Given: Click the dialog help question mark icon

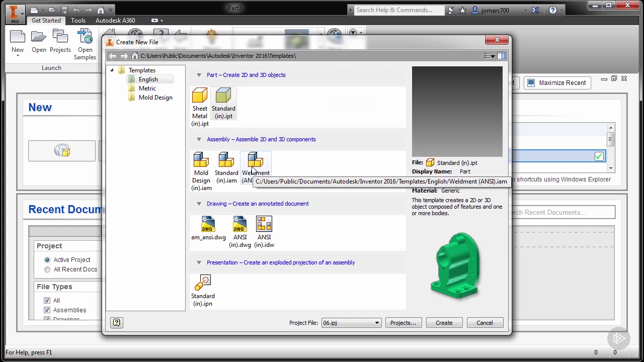Looking at the screenshot, I should [117, 323].
